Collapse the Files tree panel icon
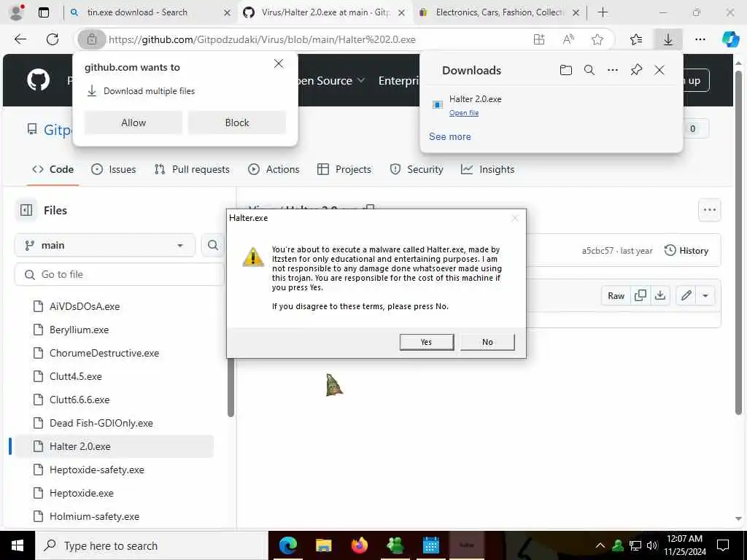Screen dimensions: 747x560 tap(26, 210)
